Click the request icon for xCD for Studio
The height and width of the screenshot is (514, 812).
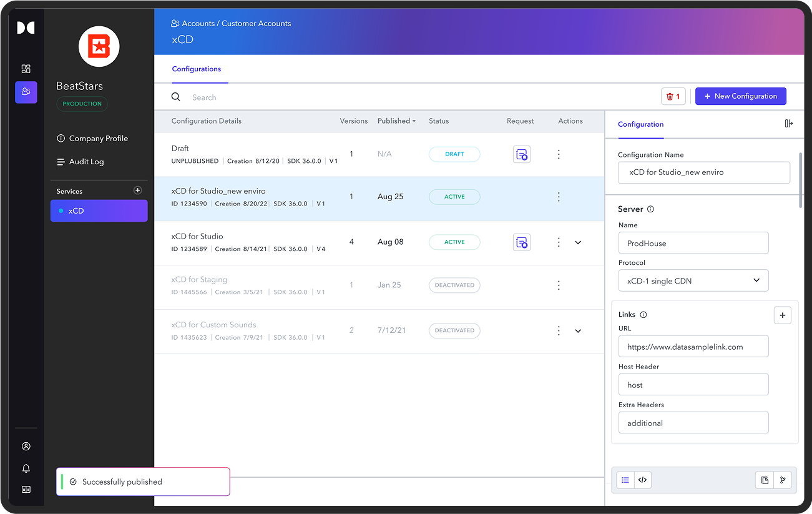tap(521, 242)
